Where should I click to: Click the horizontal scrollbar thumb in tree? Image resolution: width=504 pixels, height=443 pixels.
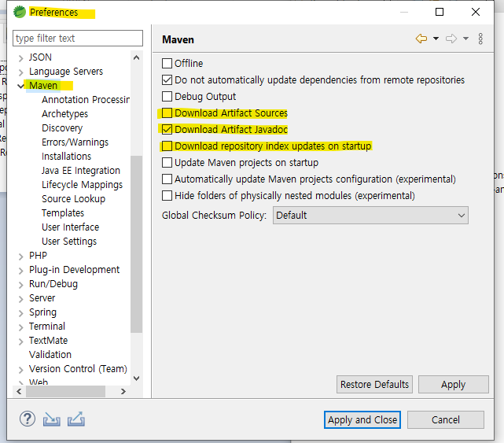(x=65, y=392)
